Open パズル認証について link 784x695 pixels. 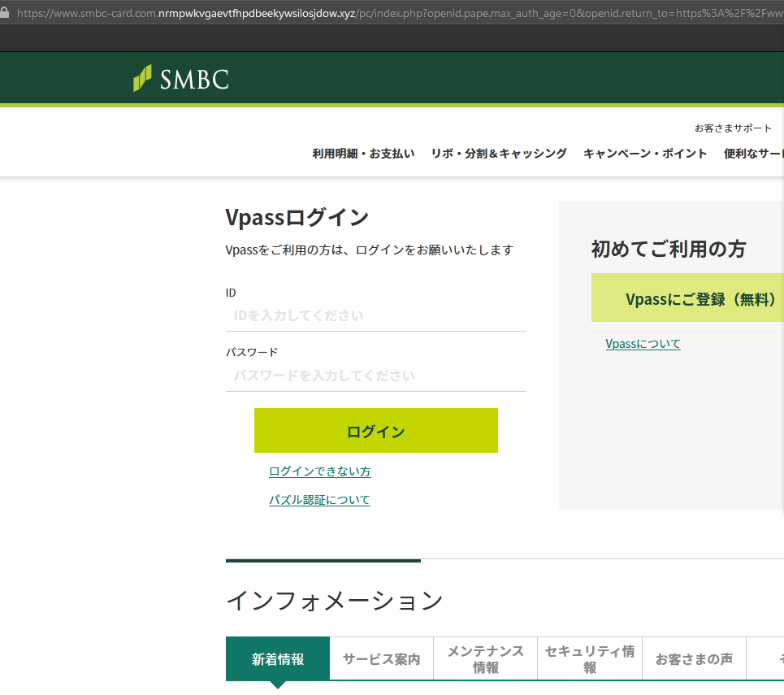pyautogui.click(x=319, y=500)
